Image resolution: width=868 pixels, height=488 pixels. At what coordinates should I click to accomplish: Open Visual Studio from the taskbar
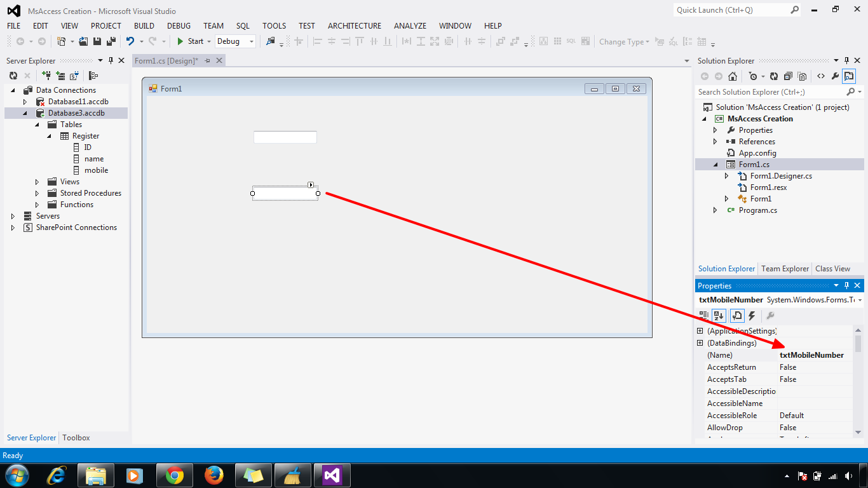(332, 475)
